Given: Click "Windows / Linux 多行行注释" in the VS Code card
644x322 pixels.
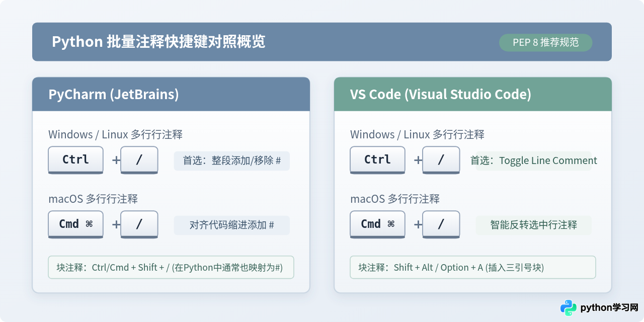Looking at the screenshot, I should pyautogui.click(x=417, y=134).
